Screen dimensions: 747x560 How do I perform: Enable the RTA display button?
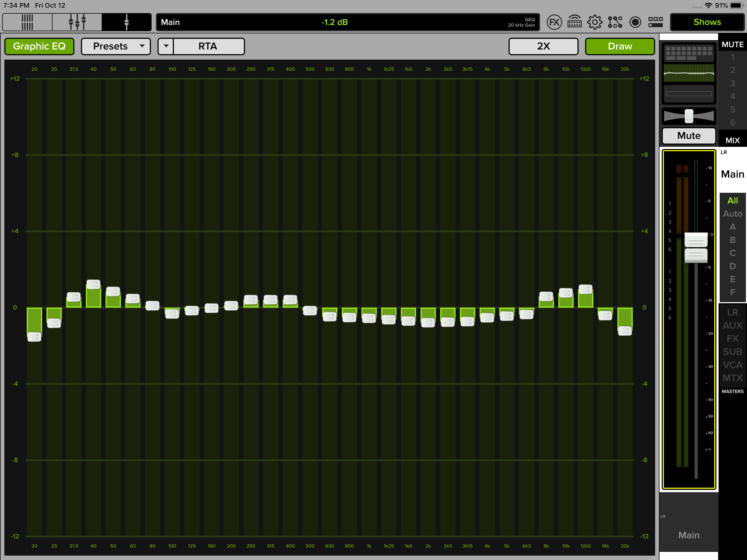pos(208,46)
